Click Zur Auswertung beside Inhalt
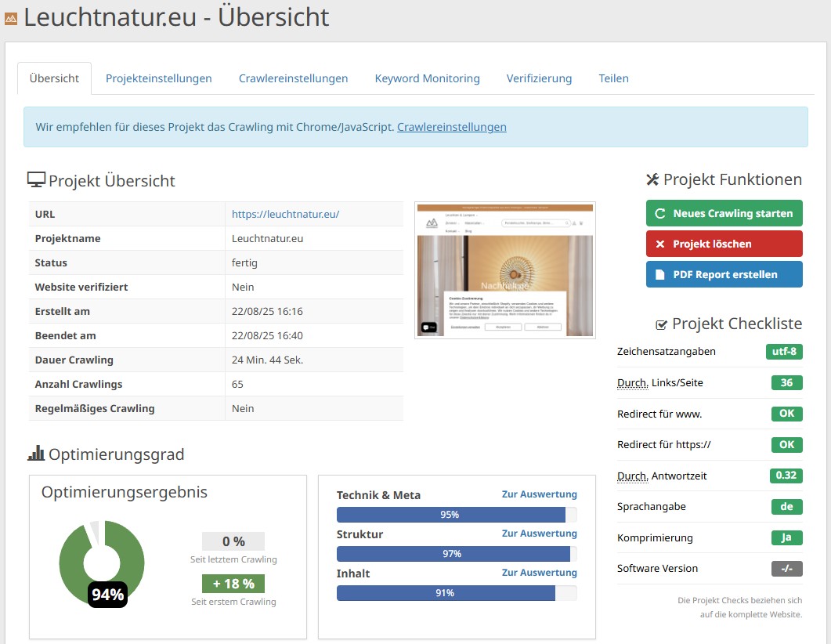Image resolution: width=831 pixels, height=644 pixels. (x=539, y=573)
